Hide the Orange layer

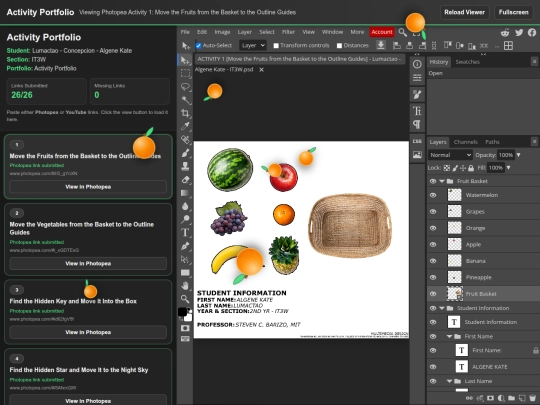coord(433,228)
